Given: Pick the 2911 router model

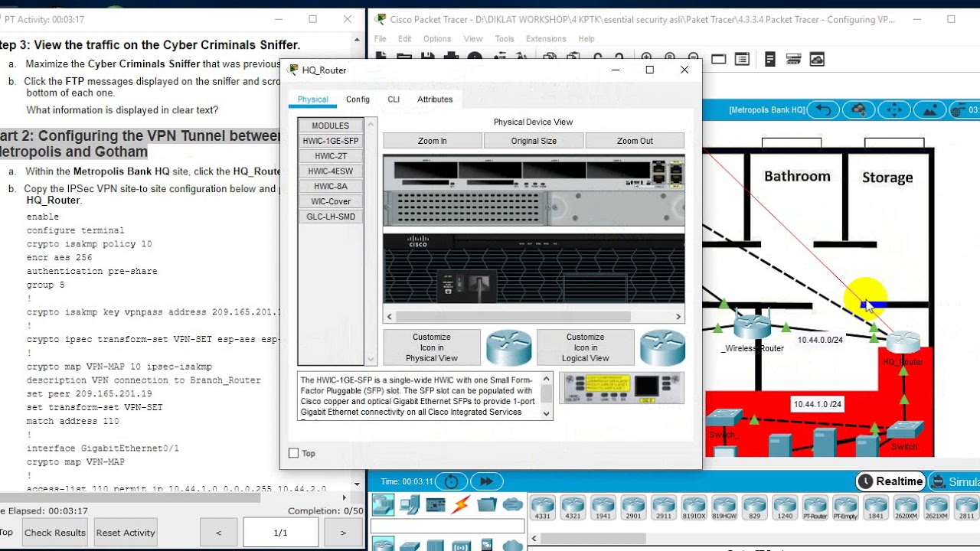Looking at the screenshot, I should 663,508.
